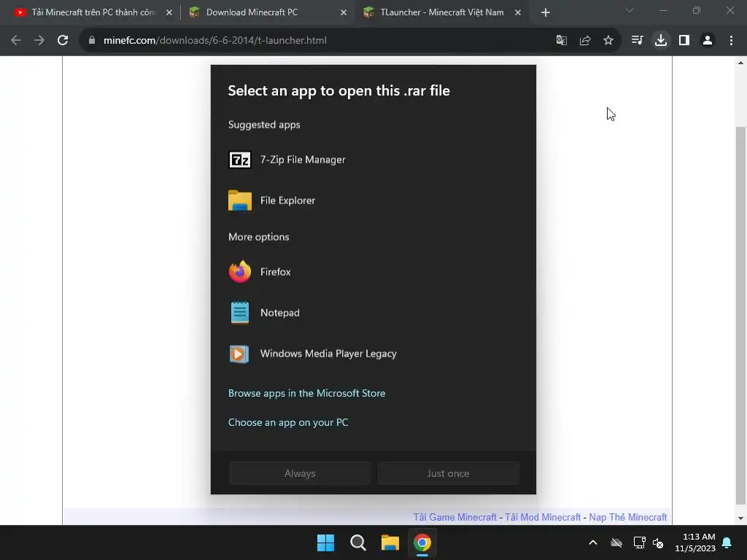This screenshot has width=747, height=560.
Task: Click OneDrive cloud tray icon
Action: pyautogui.click(x=616, y=542)
